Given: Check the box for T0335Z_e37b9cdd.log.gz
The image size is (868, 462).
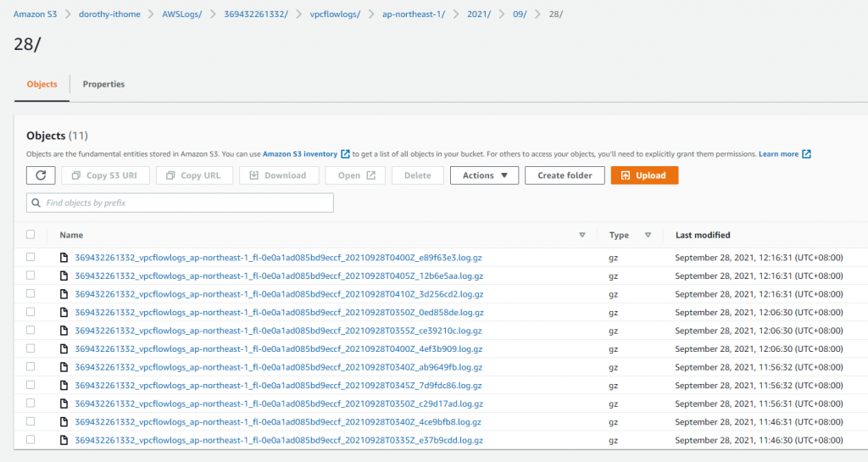Looking at the screenshot, I should tap(31, 439).
